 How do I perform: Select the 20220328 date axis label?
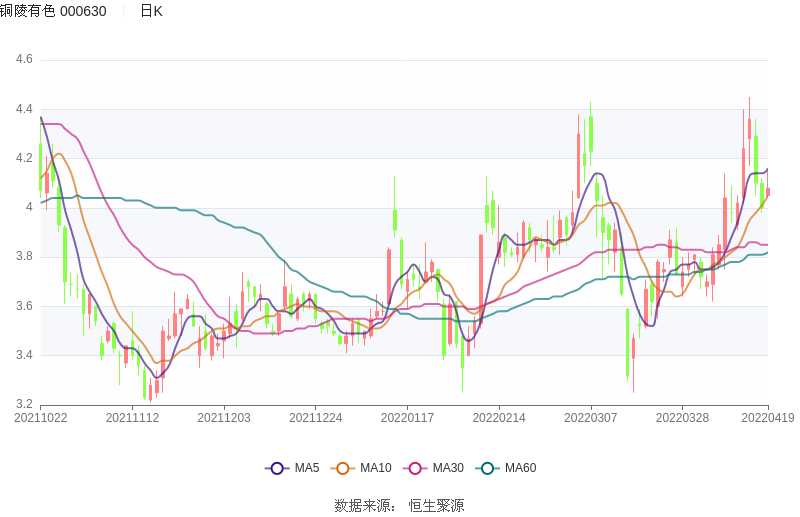point(681,418)
